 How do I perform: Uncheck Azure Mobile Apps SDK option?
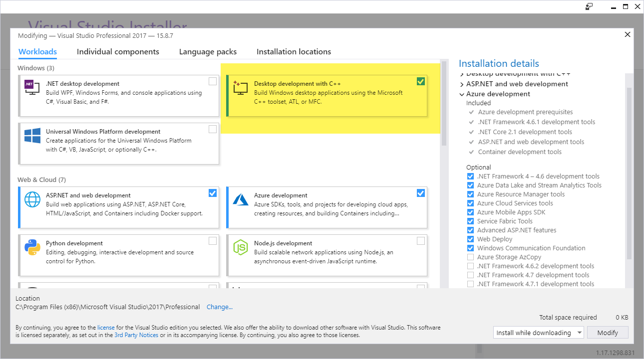pyautogui.click(x=470, y=212)
